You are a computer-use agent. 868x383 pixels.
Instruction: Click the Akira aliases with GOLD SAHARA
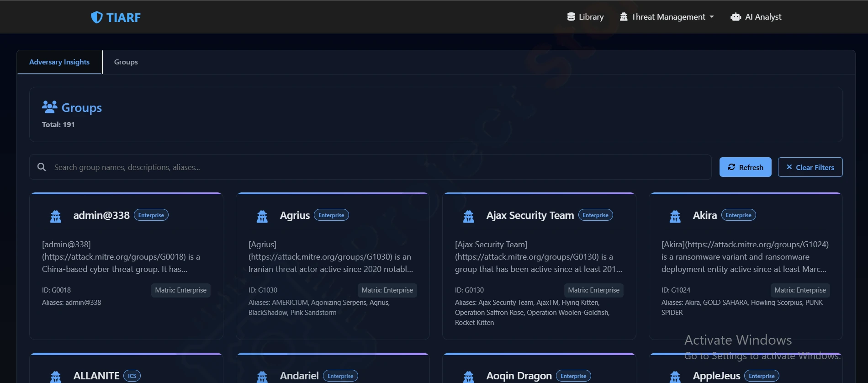tap(742, 308)
